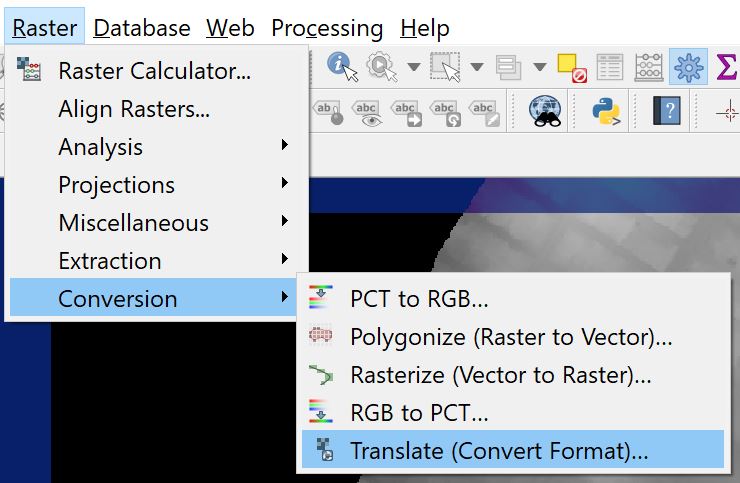This screenshot has width=740, height=483.
Task: Open the Processing menu
Action: (327, 27)
